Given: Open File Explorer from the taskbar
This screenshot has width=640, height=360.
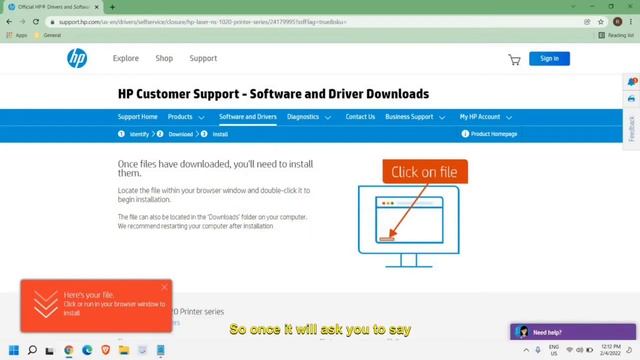Looking at the screenshot, I should pos(124,350).
